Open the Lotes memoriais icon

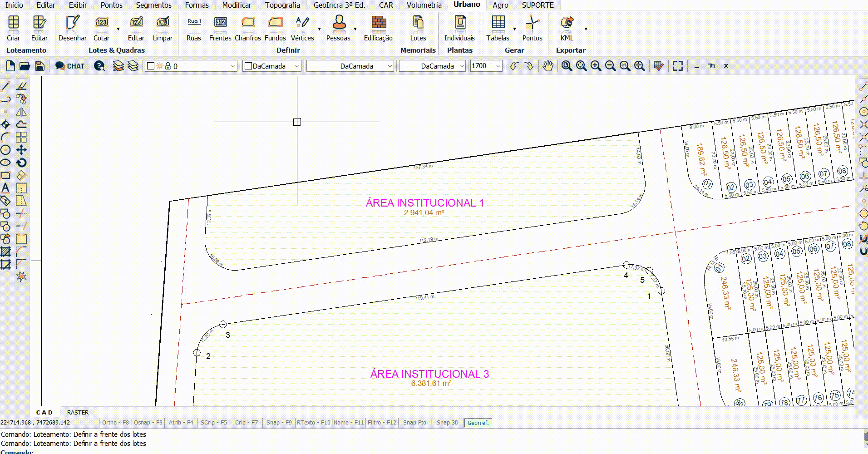click(x=418, y=28)
